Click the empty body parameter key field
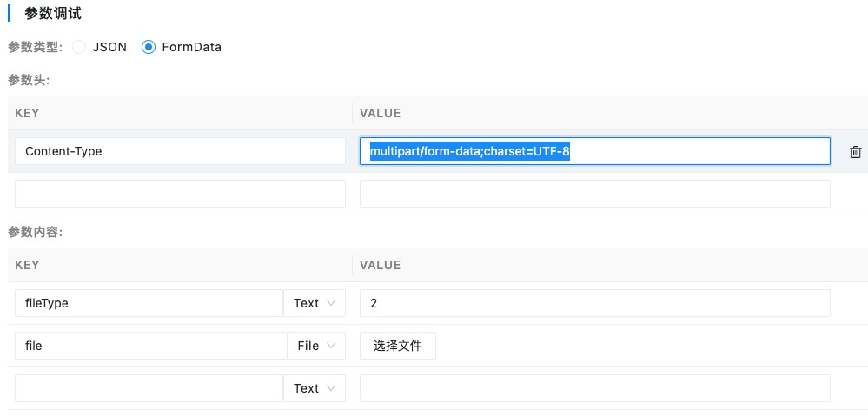This screenshot has height=416, width=868. (x=149, y=388)
